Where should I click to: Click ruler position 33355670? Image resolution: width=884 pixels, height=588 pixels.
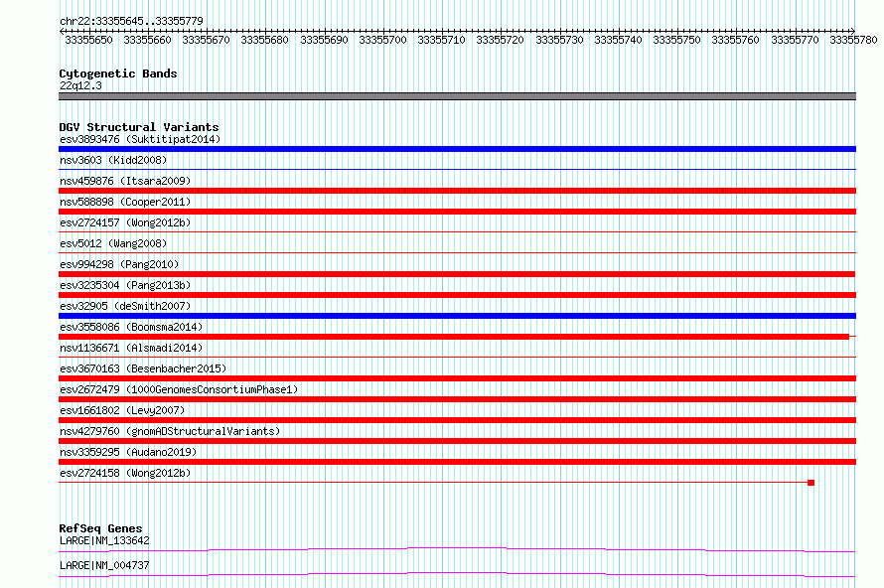pyautogui.click(x=206, y=40)
